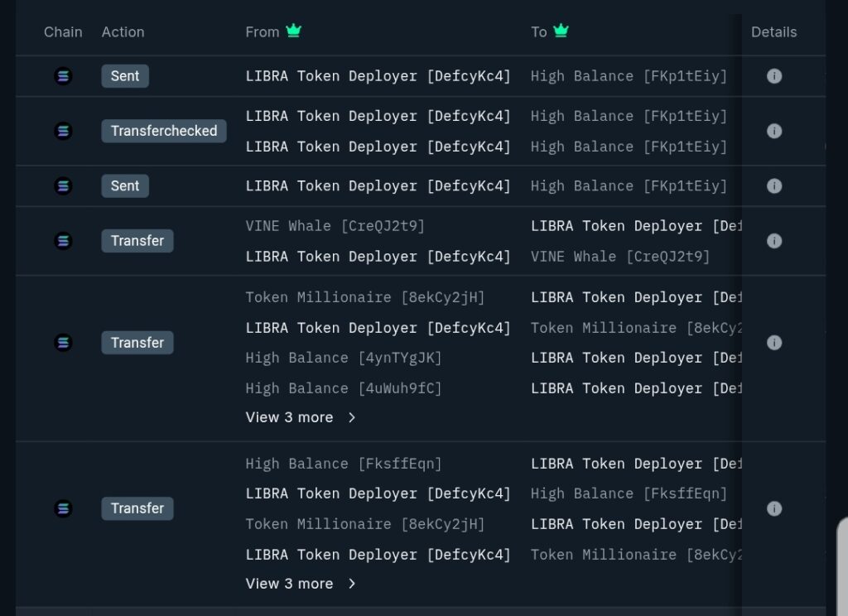Open High Balance [4ynTYgJK] address
This screenshot has height=616, width=848.
343,358
